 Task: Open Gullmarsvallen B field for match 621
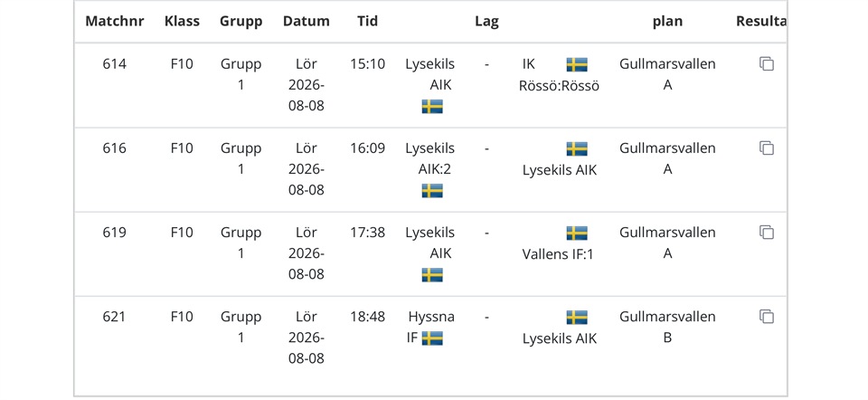click(x=667, y=327)
